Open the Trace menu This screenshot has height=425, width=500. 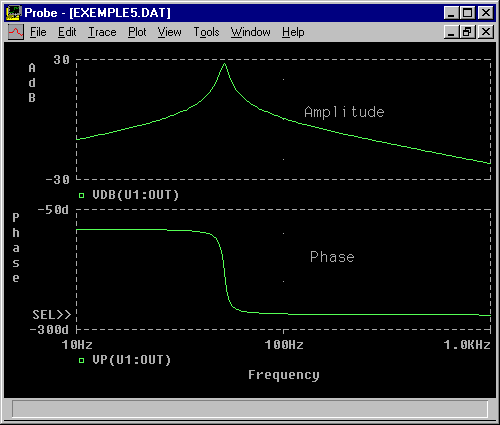pyautogui.click(x=102, y=32)
